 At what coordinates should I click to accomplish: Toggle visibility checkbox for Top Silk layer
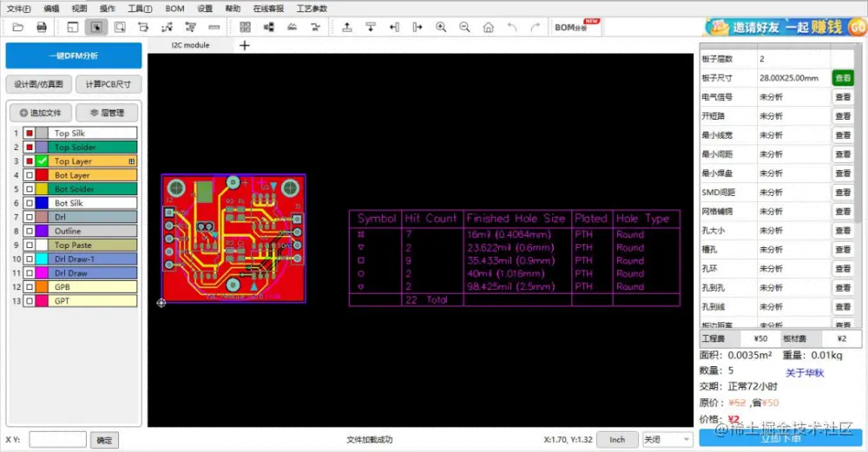pos(30,134)
